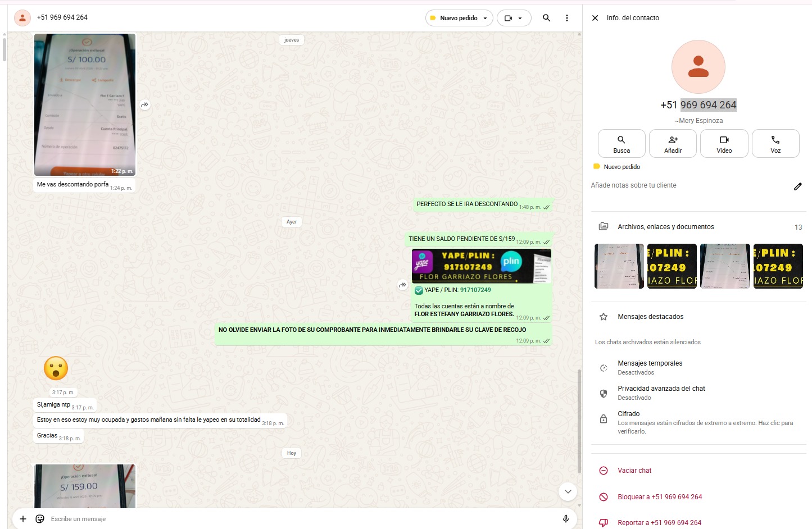Click the Añadir contact button
812x529 pixels.
pos(673,144)
